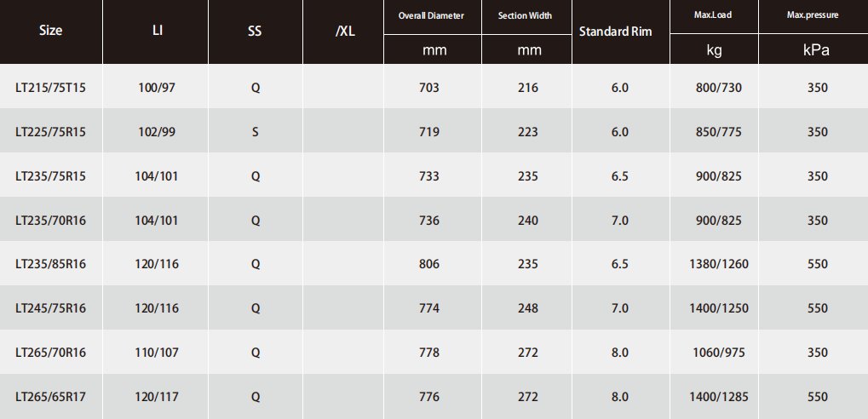Image resolution: width=868 pixels, height=419 pixels.
Task: Click the Size column header
Action: point(51,31)
